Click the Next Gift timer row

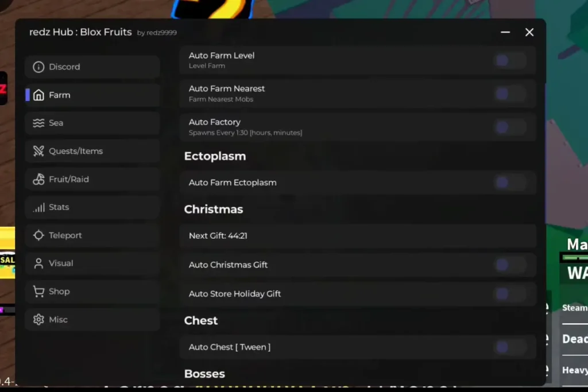[358, 236]
